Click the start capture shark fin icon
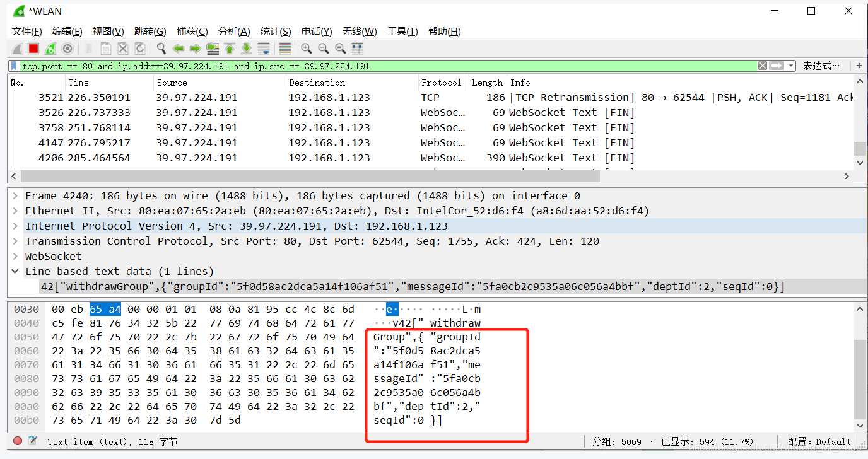 point(17,49)
